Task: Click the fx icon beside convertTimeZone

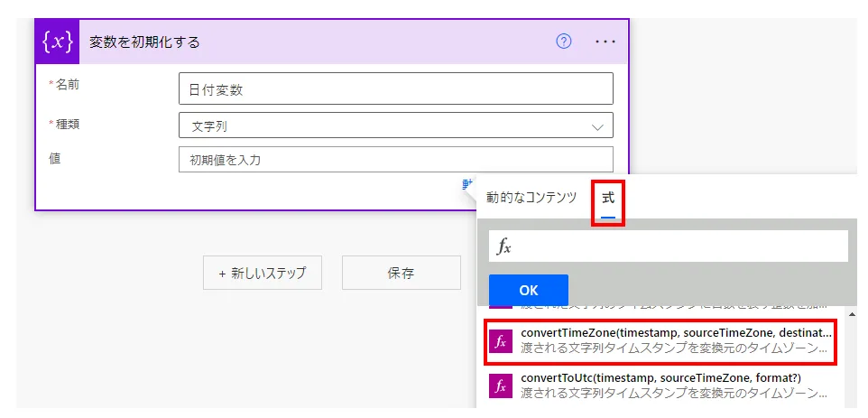Action: [x=501, y=341]
